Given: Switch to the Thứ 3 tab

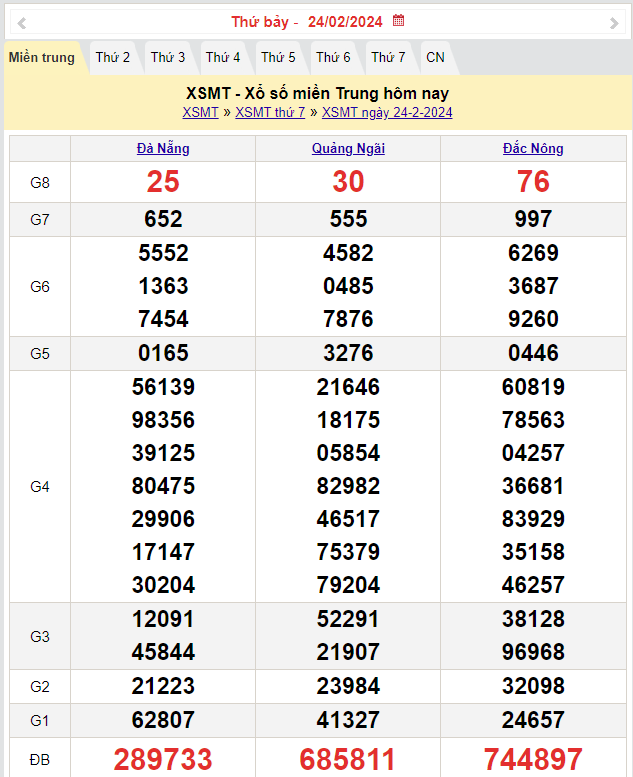Looking at the screenshot, I should point(168,58).
